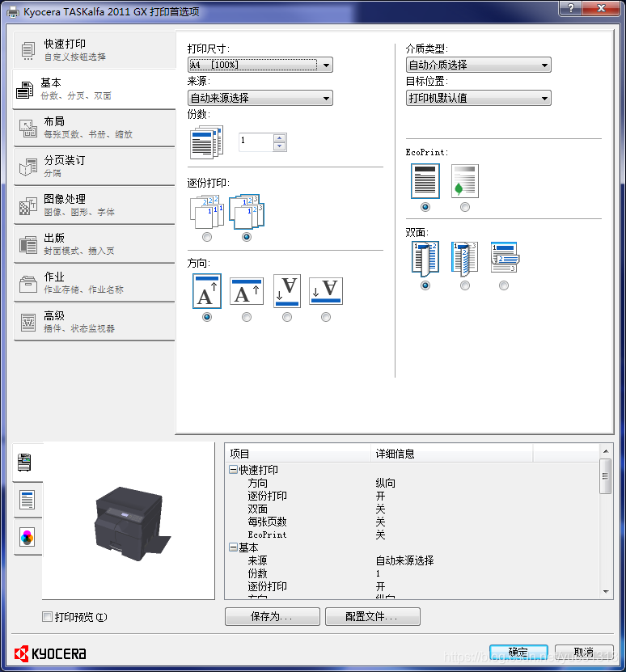
Task: Open the 作业 job tab
Action: (95, 283)
